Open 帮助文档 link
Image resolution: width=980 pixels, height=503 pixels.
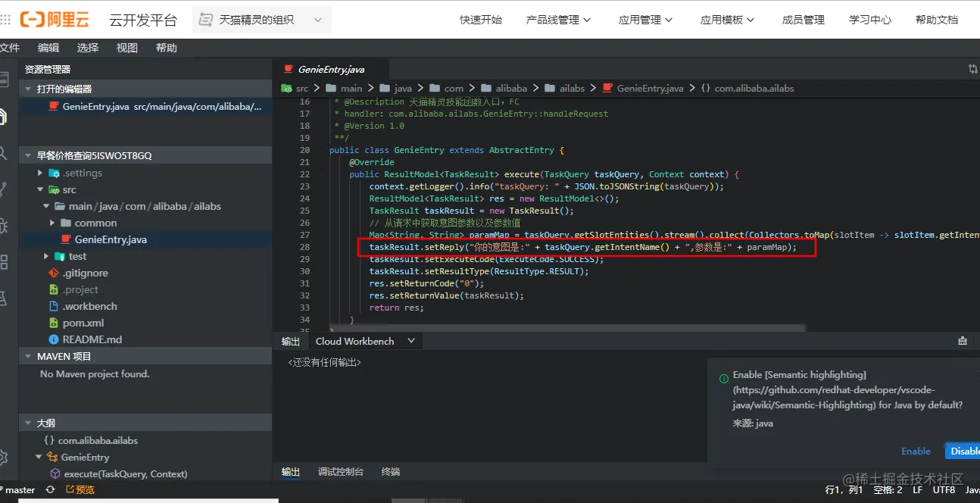(x=937, y=20)
